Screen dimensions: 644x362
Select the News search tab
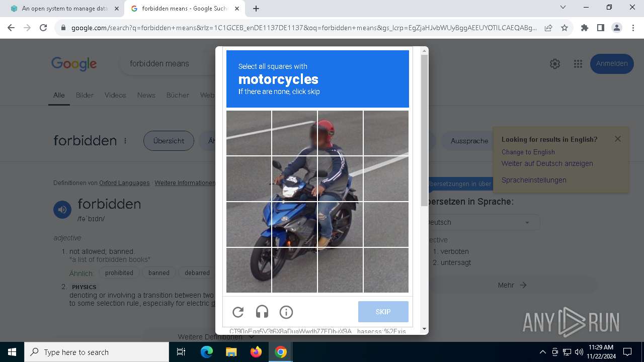point(146,95)
